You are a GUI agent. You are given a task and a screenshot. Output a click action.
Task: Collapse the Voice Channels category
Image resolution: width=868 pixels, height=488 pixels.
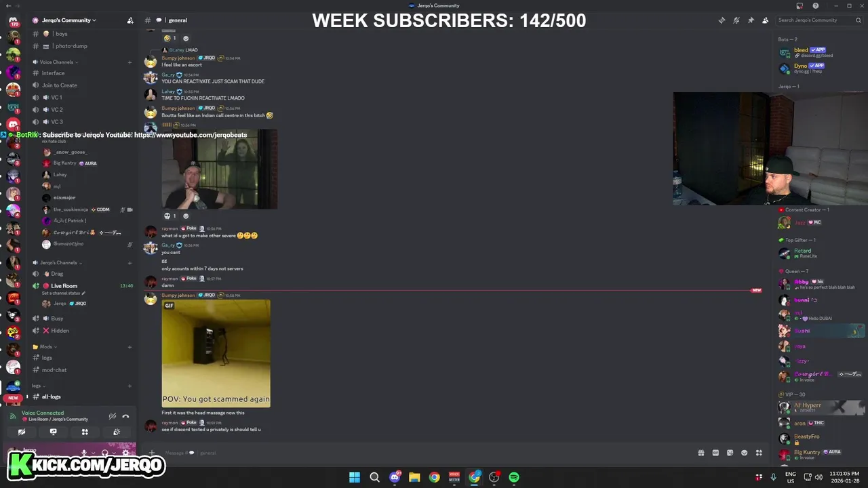56,62
